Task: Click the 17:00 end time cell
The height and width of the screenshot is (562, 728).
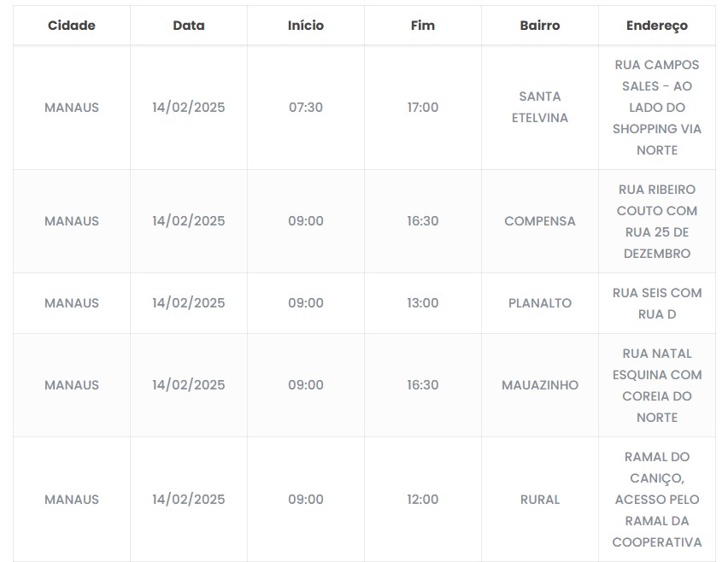Action: point(423,108)
